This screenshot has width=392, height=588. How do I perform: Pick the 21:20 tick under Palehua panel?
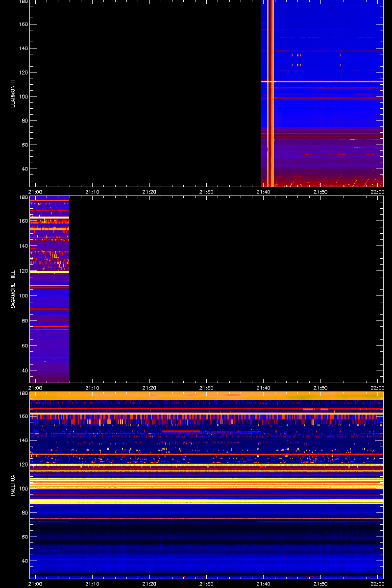[149, 584]
